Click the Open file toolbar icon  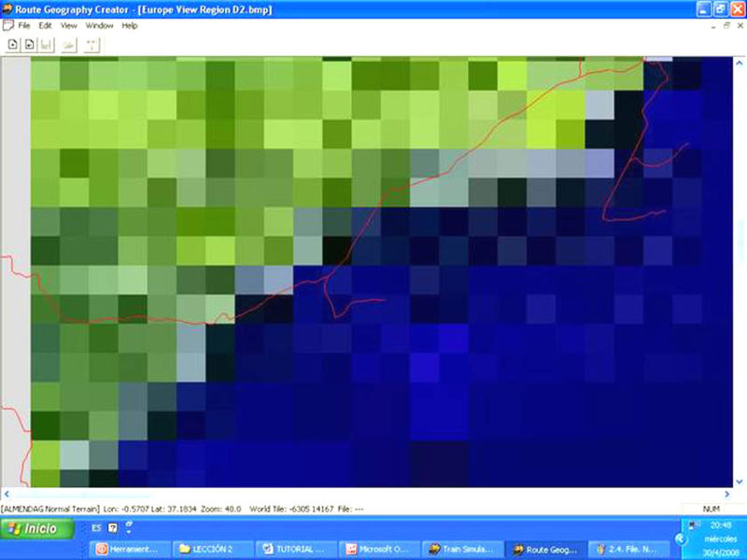point(29,44)
